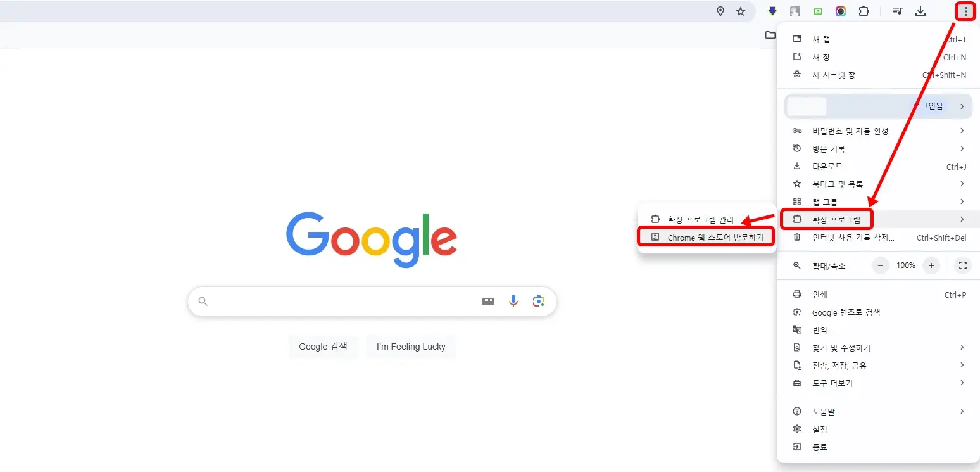Enter fullscreen via icon beside zoom controls
This screenshot has width=980, height=472.
[x=962, y=265]
